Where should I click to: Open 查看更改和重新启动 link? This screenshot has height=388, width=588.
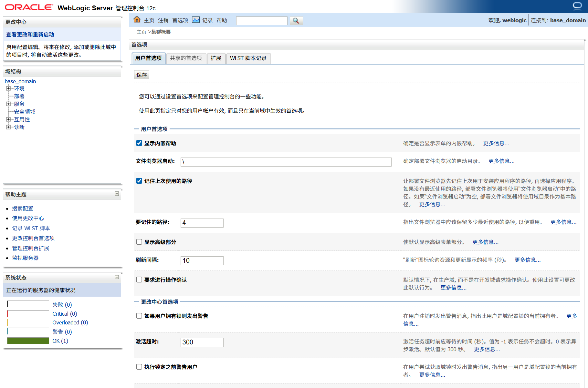(30, 35)
